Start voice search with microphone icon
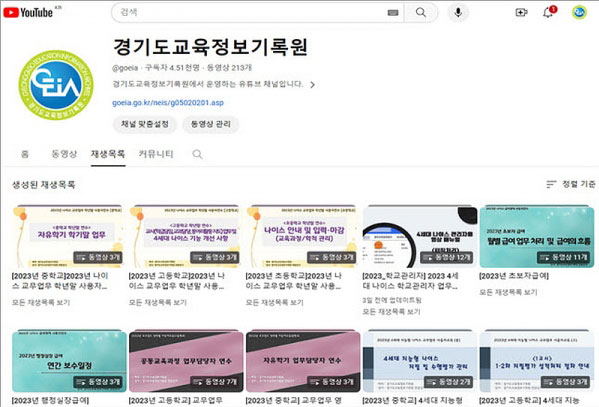The width and height of the screenshot is (599, 407). pos(458,13)
